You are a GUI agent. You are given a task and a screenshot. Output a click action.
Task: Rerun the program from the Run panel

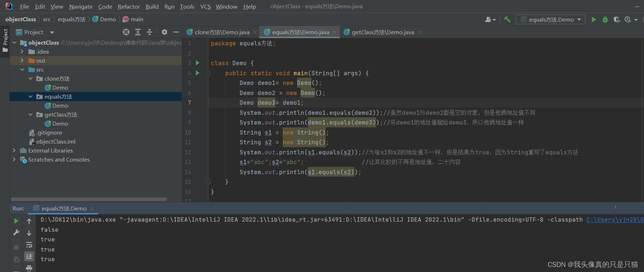click(x=16, y=221)
